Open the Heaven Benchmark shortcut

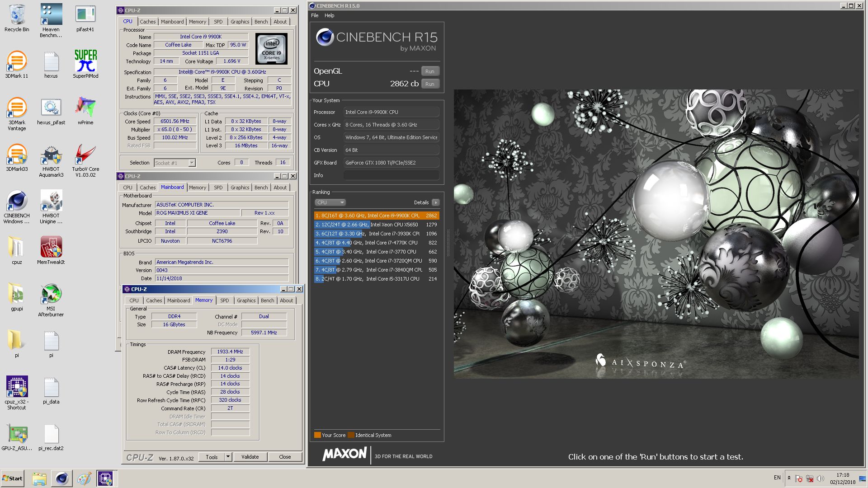51,20
